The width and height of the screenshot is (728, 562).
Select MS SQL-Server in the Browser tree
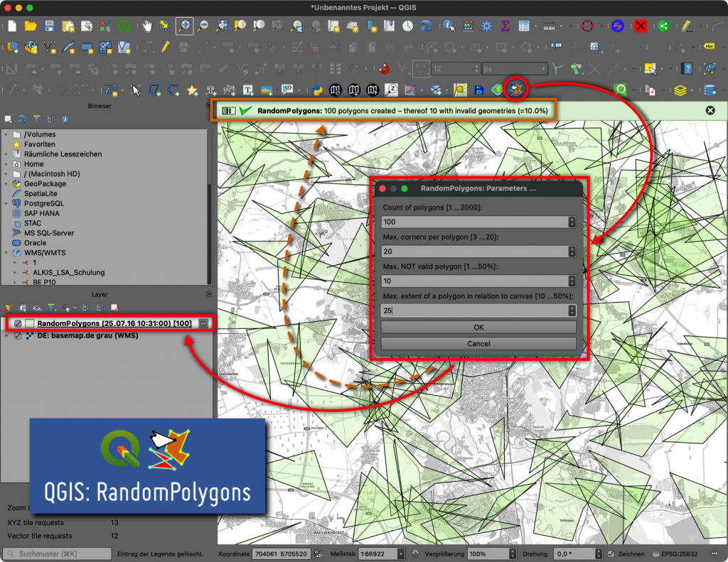tap(49, 233)
